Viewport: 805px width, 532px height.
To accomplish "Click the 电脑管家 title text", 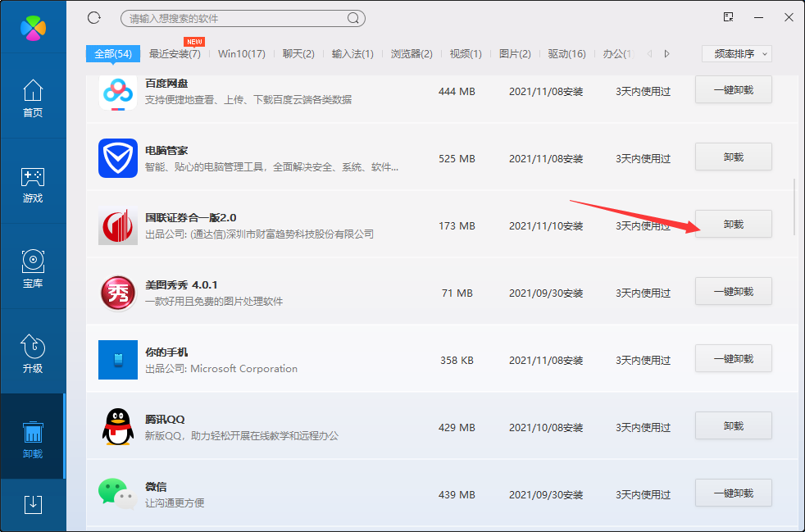I will (166, 151).
